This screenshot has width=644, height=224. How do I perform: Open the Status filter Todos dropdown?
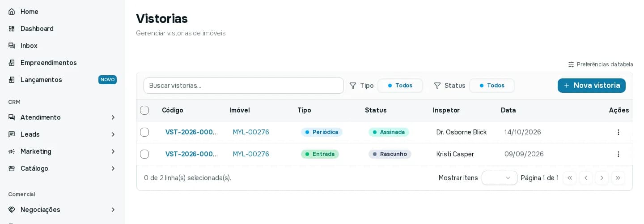coord(492,86)
